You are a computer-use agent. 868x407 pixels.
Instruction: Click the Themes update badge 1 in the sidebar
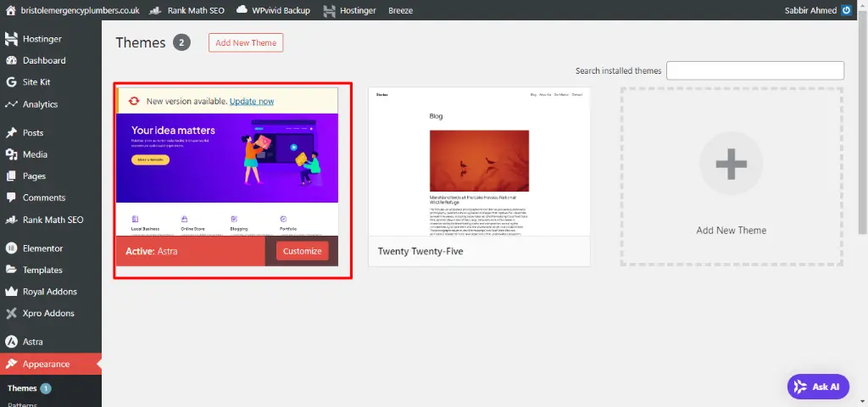click(46, 388)
